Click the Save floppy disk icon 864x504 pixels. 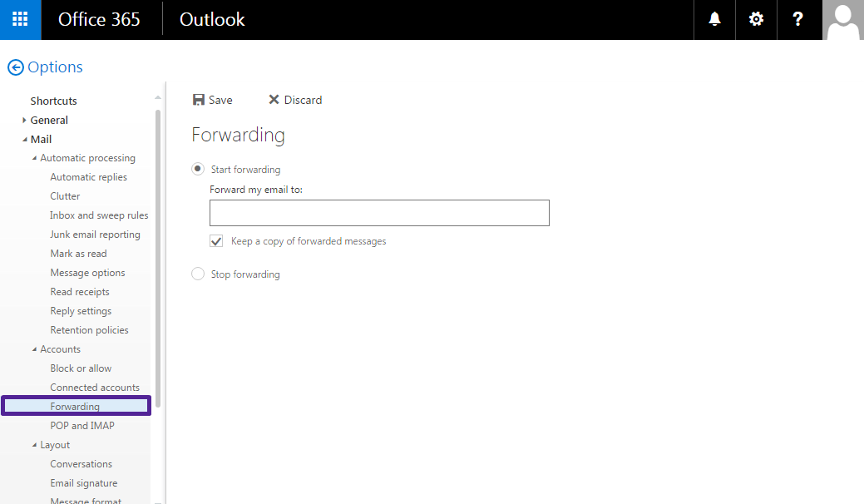click(x=199, y=100)
